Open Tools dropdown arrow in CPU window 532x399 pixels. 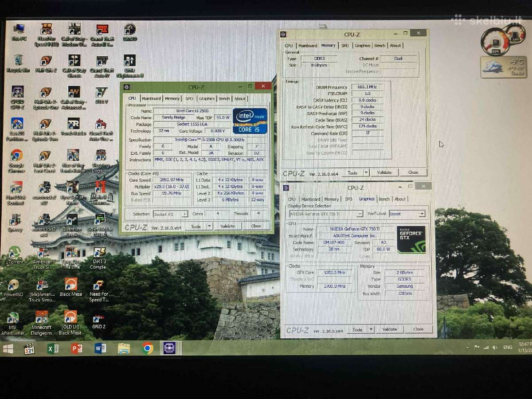[x=209, y=226]
